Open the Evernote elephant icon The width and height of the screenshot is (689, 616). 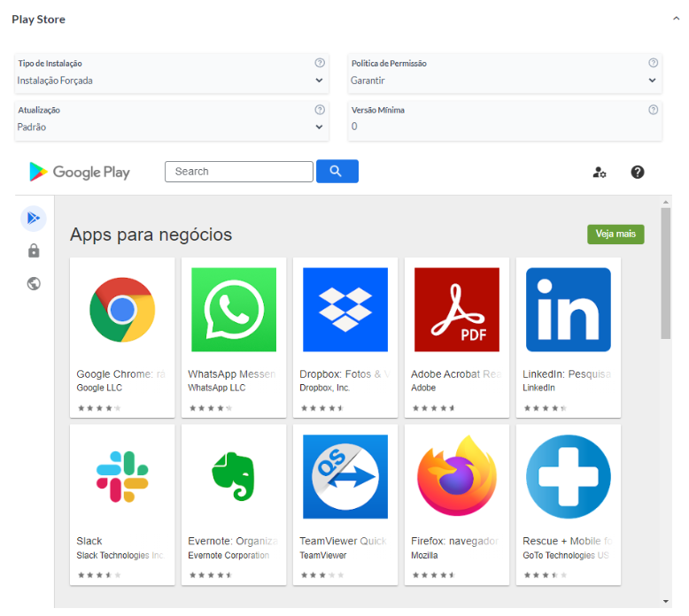tap(234, 477)
